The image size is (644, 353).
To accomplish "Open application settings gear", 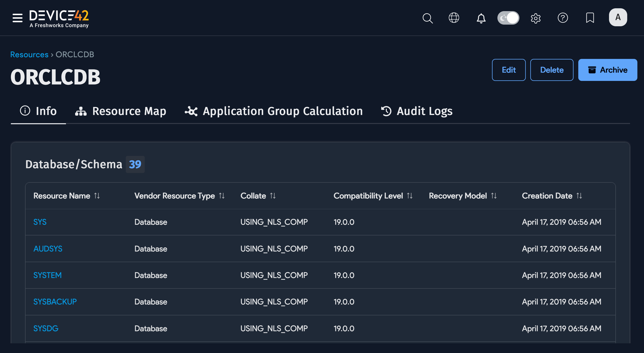I will pyautogui.click(x=536, y=18).
